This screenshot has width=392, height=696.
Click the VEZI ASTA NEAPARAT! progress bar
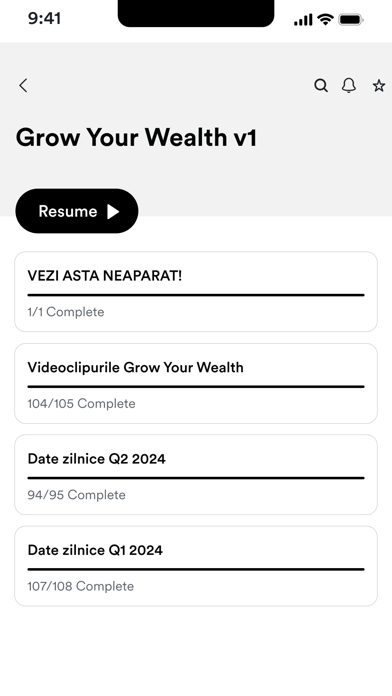[196, 295]
